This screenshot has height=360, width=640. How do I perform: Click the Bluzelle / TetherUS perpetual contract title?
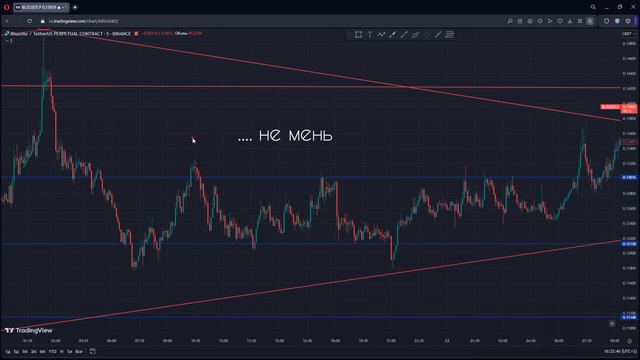(x=70, y=33)
